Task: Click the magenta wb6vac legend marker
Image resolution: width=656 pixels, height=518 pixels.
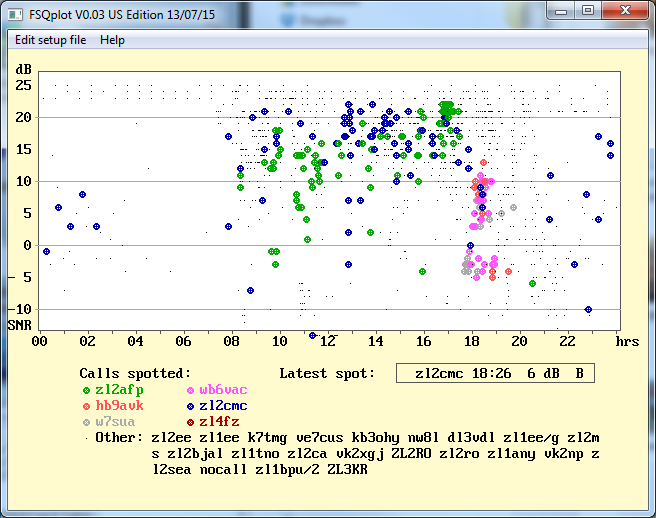Action: (191, 390)
